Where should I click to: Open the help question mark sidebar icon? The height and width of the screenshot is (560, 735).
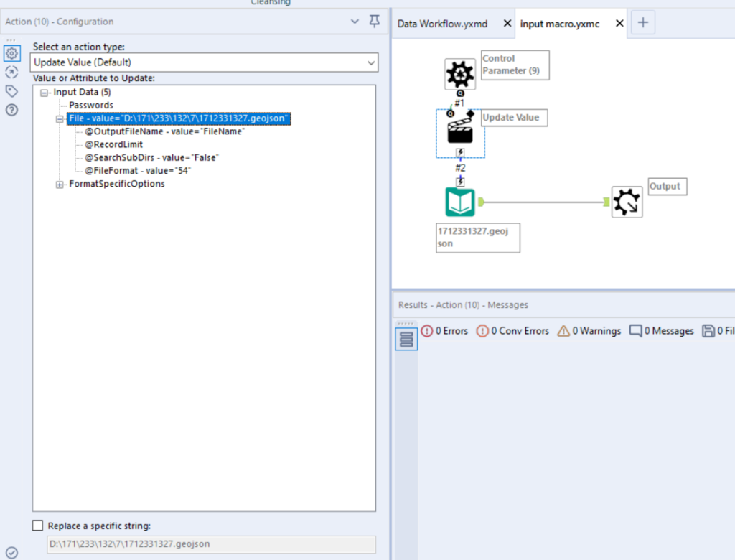(x=11, y=111)
